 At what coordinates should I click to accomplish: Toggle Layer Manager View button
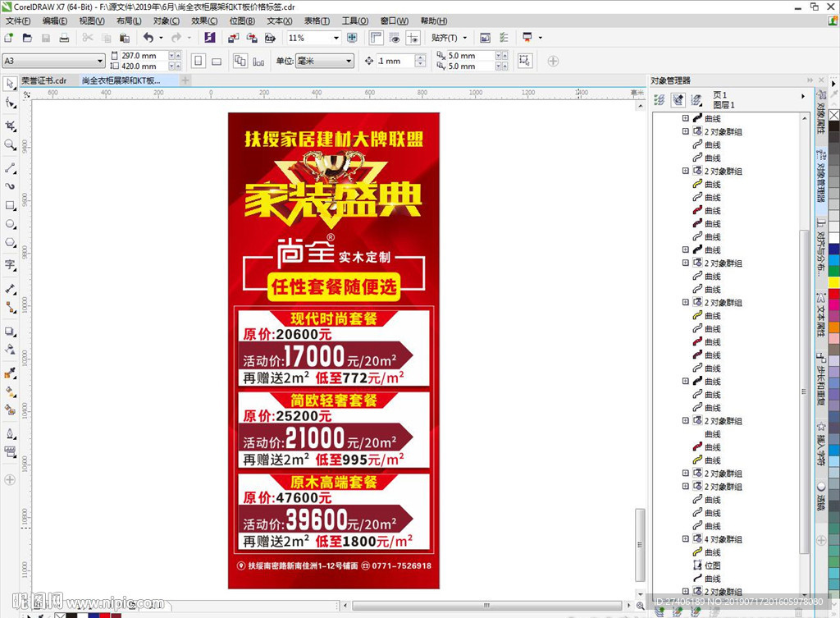(x=696, y=99)
